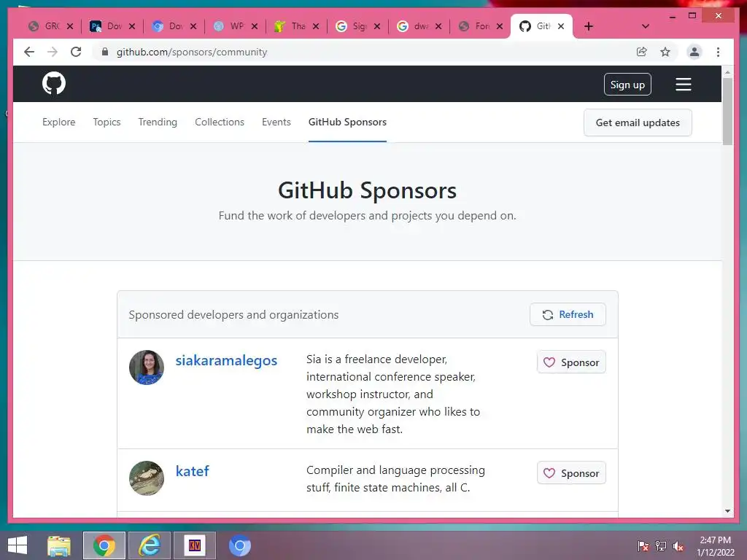Open the Chrome profile avatar icon
Screen dimensions: 747x560
point(694,52)
